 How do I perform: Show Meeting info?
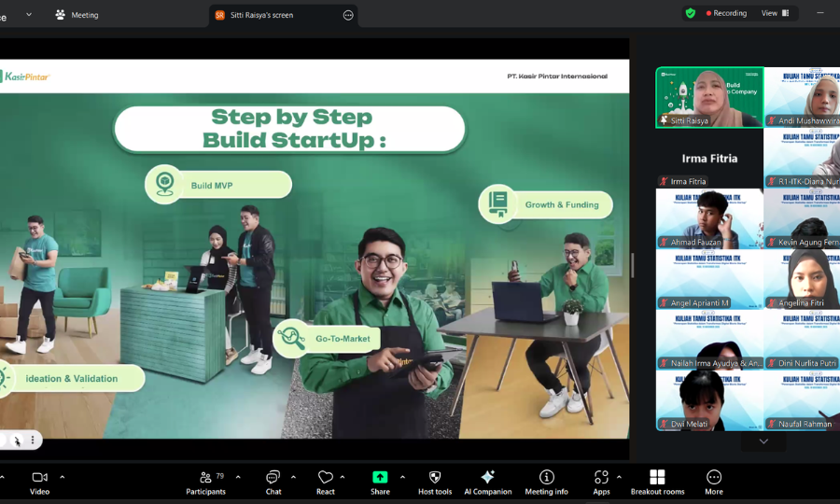tap(546, 483)
